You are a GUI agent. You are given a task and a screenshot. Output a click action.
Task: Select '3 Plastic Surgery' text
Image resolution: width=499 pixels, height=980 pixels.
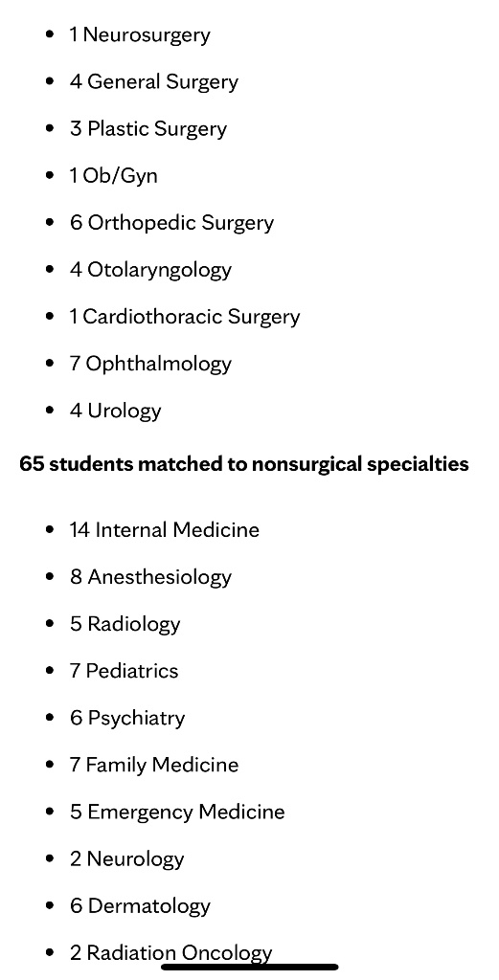[148, 129]
